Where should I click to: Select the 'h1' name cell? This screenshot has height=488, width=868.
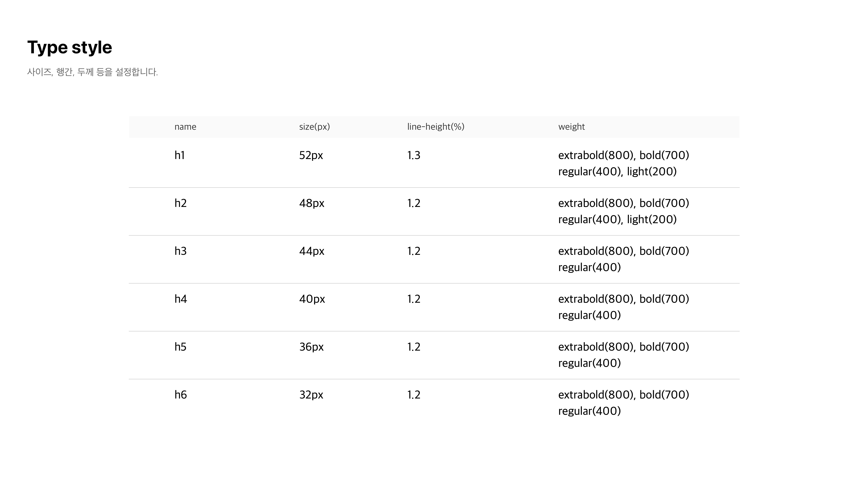click(180, 155)
